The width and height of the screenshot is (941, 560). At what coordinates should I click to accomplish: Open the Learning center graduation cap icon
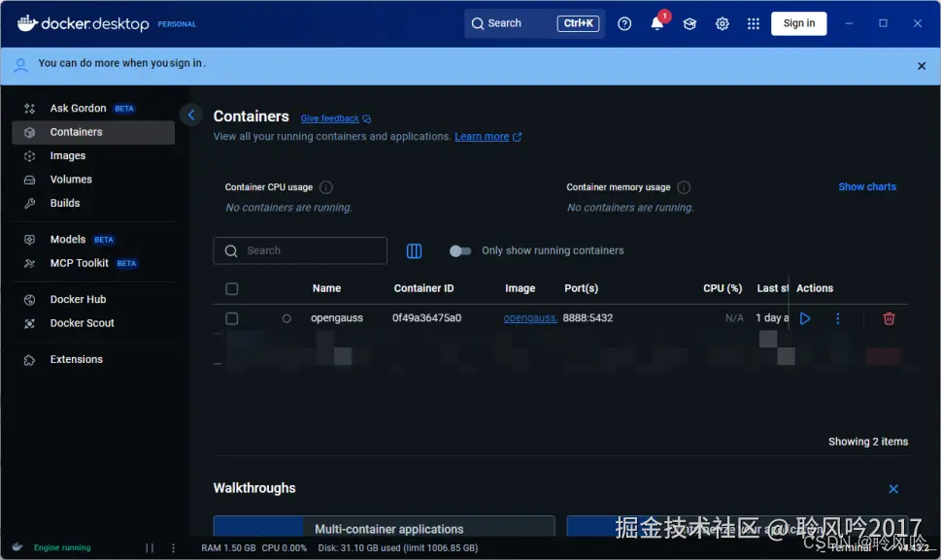[x=689, y=23]
